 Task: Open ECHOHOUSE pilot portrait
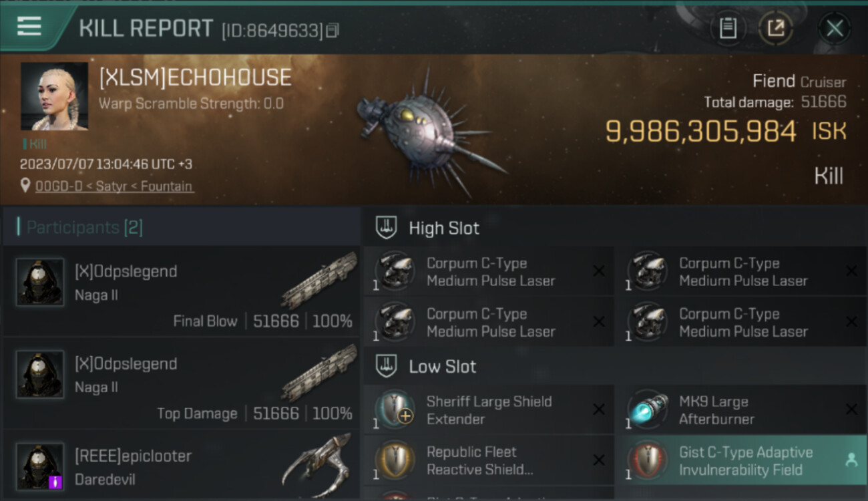pos(54,96)
